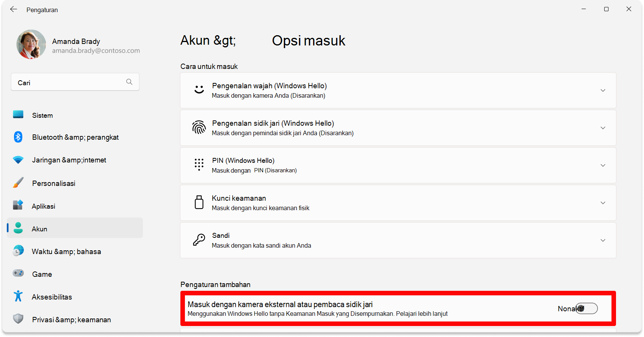Click the Aksesibilitas figure icon

tap(18, 296)
